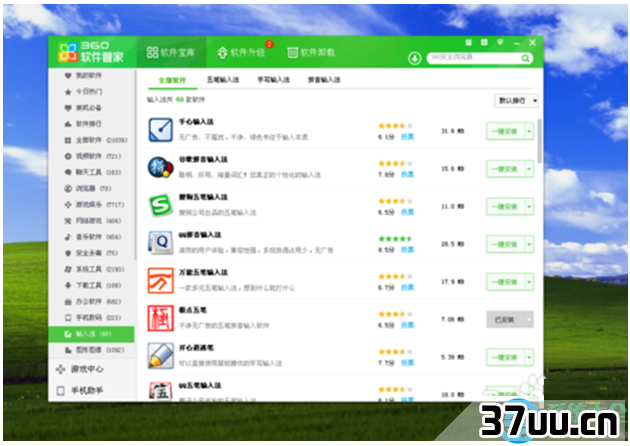Expand install options arrow for QQ拼音输入法
Viewport: 630px width, 446px height.
coord(530,244)
